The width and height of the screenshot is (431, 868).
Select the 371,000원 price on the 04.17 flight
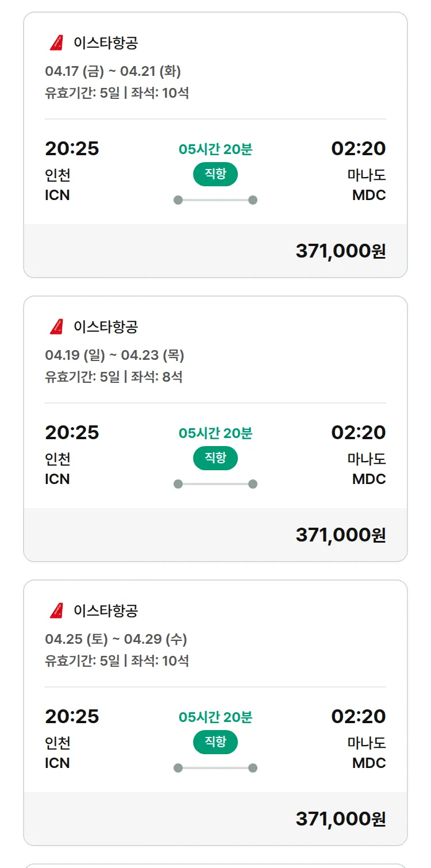(340, 251)
